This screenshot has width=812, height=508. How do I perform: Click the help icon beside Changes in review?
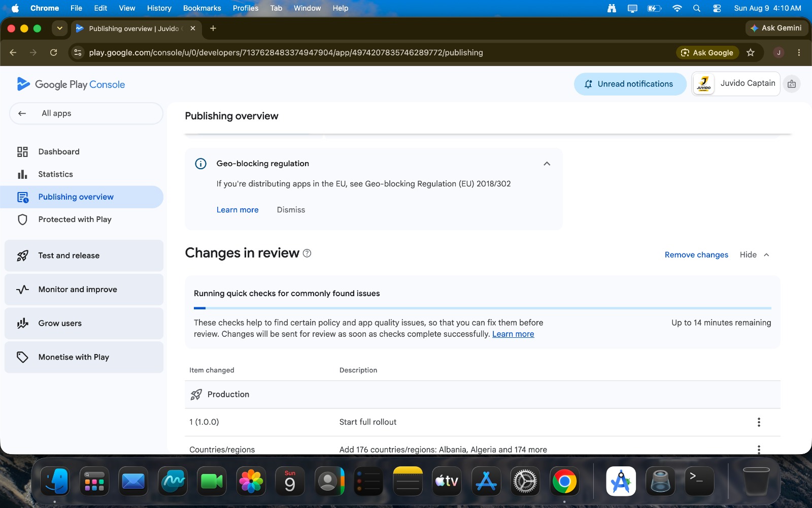(307, 253)
